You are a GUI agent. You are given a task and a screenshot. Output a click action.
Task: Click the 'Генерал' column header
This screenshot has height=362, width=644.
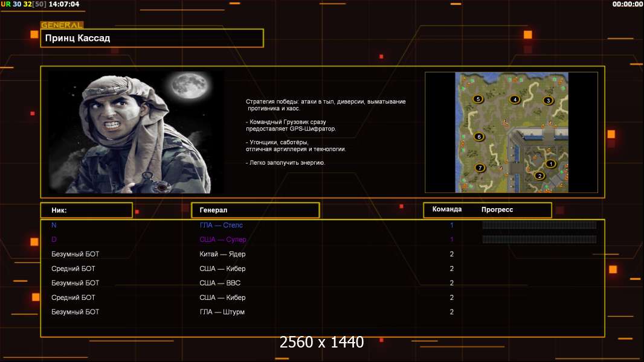(255, 210)
